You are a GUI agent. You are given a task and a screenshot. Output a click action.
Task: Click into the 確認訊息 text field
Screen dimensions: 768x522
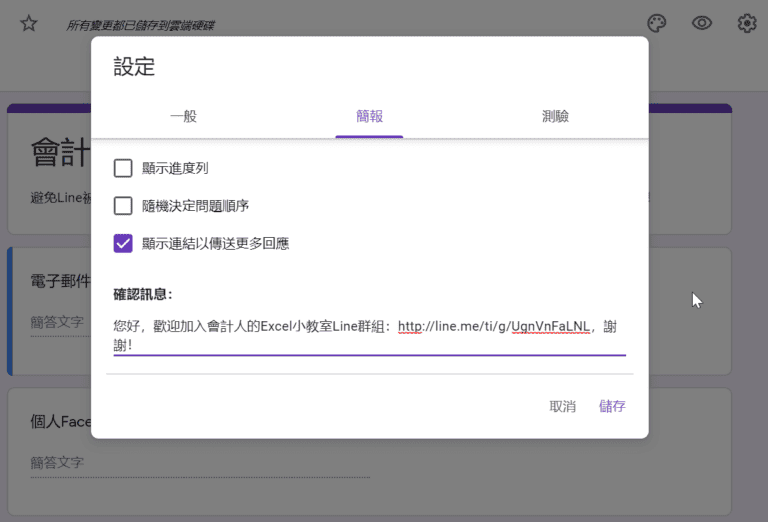[370, 335]
